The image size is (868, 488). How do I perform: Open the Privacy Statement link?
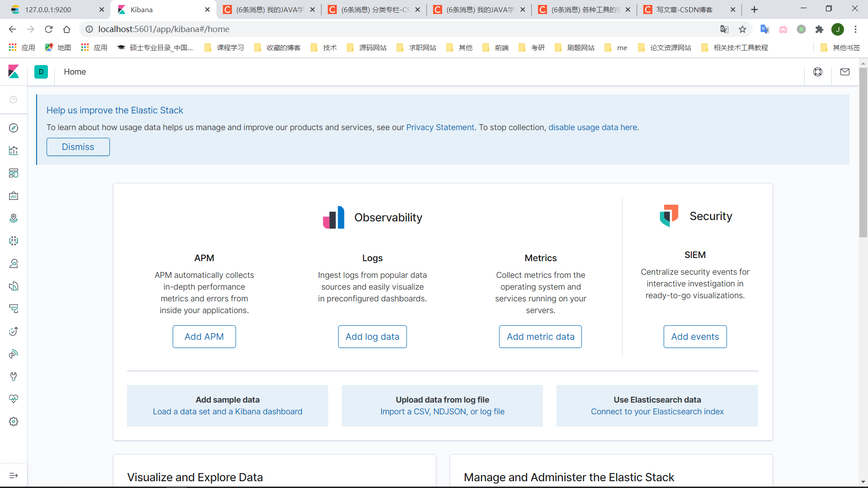coord(440,127)
